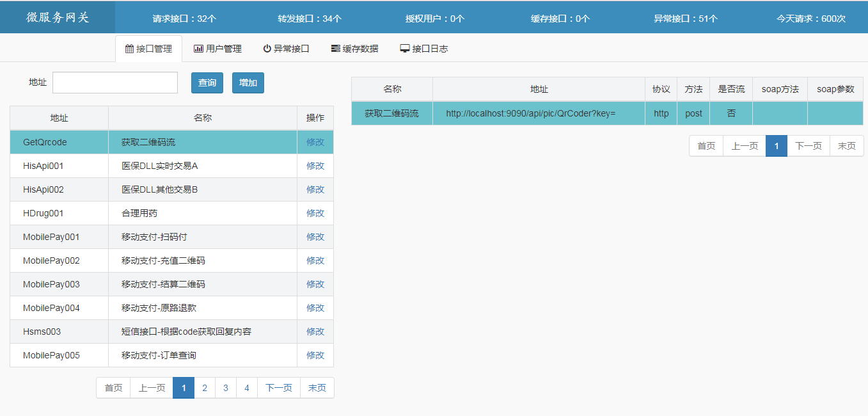Image resolution: width=868 pixels, height=416 pixels.
Task: Go to the 接口日志 tab
Action: coord(423,49)
